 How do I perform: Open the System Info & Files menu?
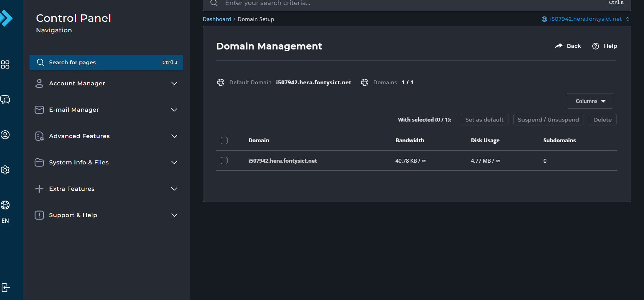[x=106, y=162]
